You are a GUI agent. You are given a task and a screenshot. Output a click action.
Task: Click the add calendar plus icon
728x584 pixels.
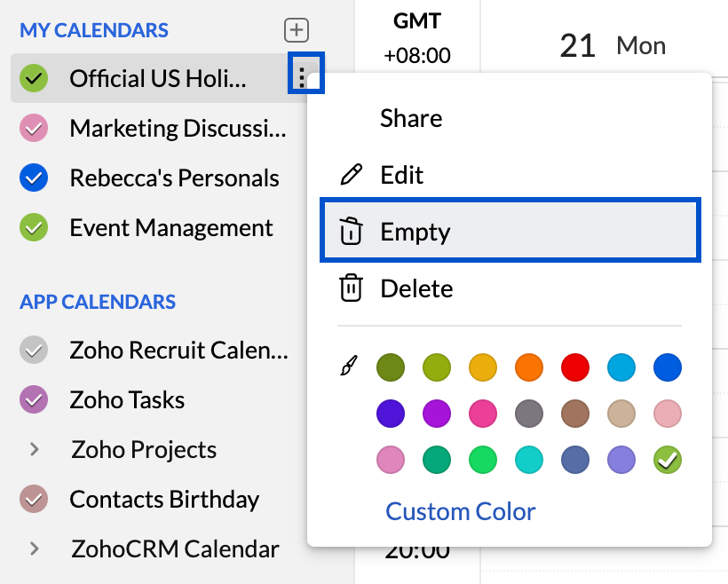(x=296, y=30)
